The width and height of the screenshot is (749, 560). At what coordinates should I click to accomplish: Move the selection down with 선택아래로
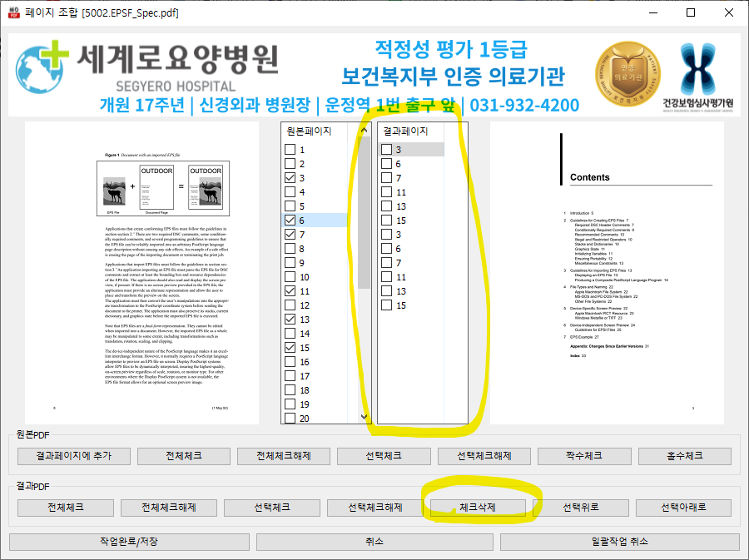[683, 508]
